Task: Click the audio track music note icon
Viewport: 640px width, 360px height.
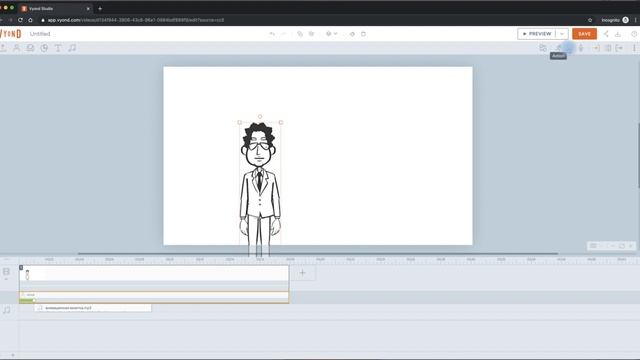Action: click(7, 310)
